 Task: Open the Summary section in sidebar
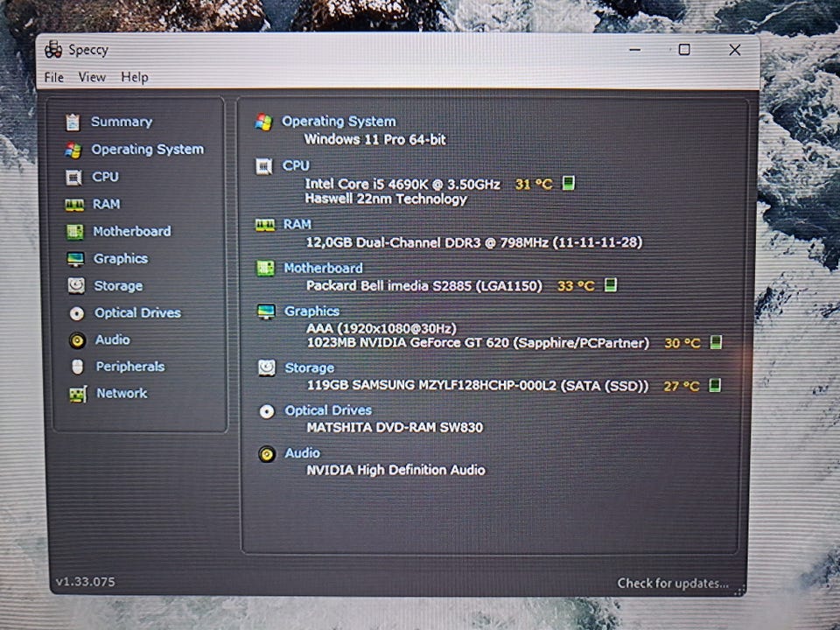[x=122, y=122]
